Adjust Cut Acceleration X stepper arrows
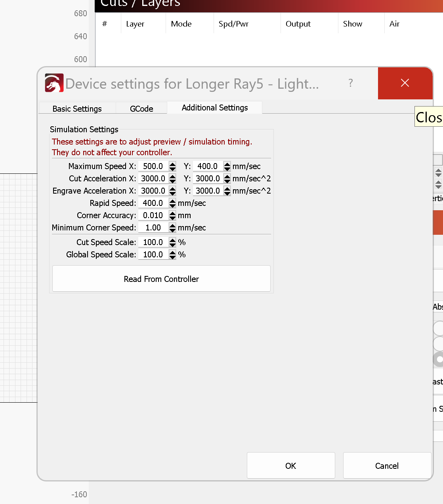Viewport: 443px width, 504px height. click(172, 179)
